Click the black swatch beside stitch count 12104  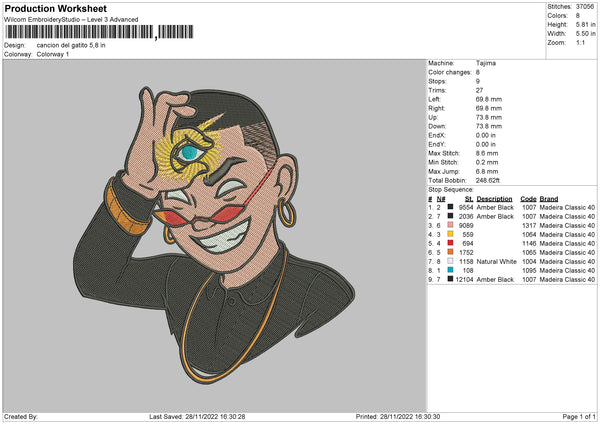point(450,279)
